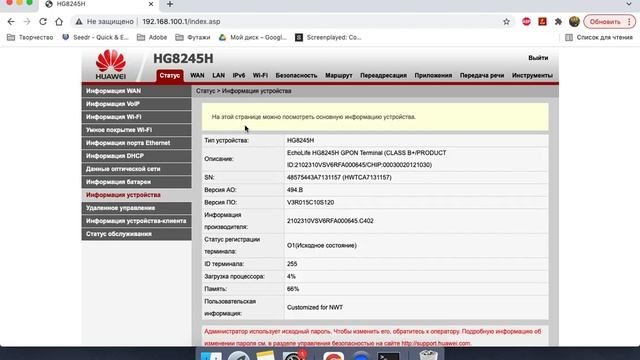This screenshot has height=360, width=640.
Task: Click the 2102310VSV6RFA000645.C402 manufacturer value
Action: (x=330, y=221)
